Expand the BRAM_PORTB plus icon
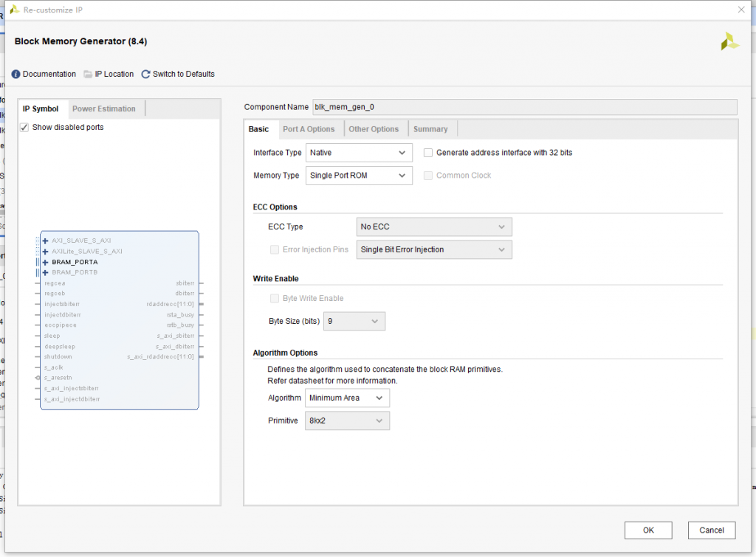This screenshot has height=557, width=756. pyautogui.click(x=46, y=272)
